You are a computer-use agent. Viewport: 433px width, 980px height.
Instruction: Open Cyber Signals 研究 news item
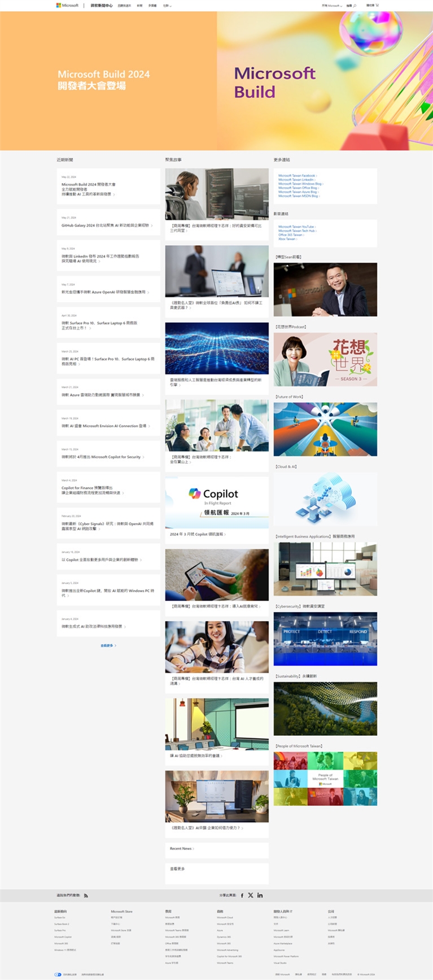coord(108,523)
